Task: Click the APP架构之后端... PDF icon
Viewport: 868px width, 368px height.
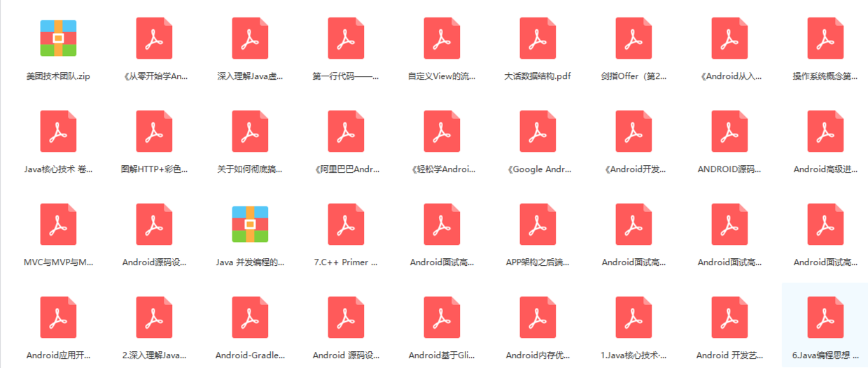Action: [x=538, y=224]
